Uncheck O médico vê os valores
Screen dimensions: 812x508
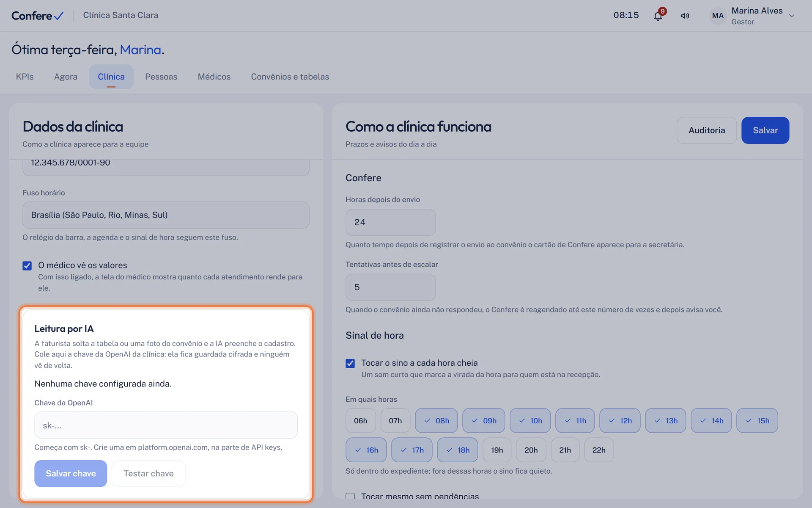tap(27, 265)
